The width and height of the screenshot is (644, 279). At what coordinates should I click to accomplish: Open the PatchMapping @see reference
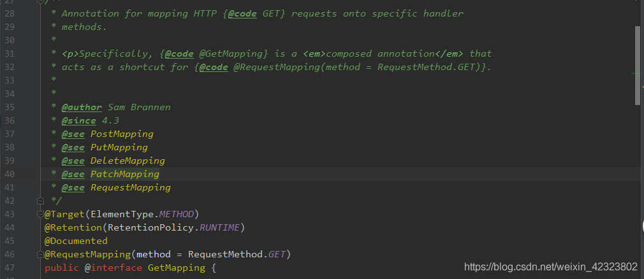124,175
